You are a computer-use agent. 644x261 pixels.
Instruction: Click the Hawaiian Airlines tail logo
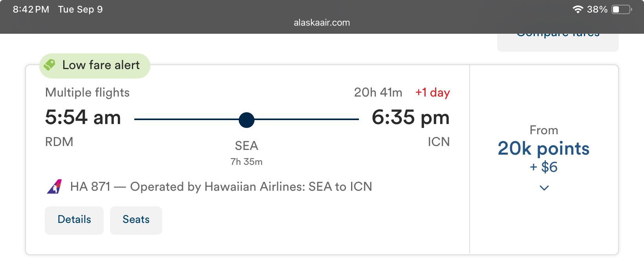point(55,187)
